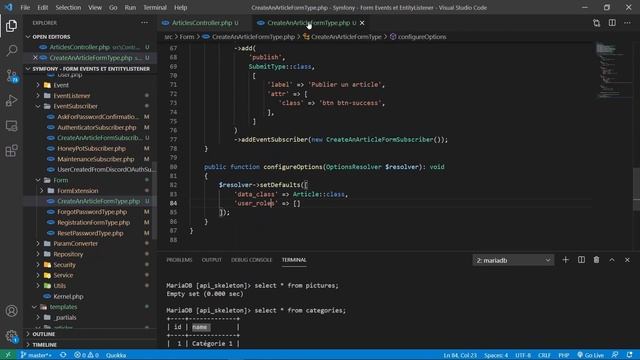640x360 pixels.
Task: Click Go Live in status bar
Action: point(591,355)
